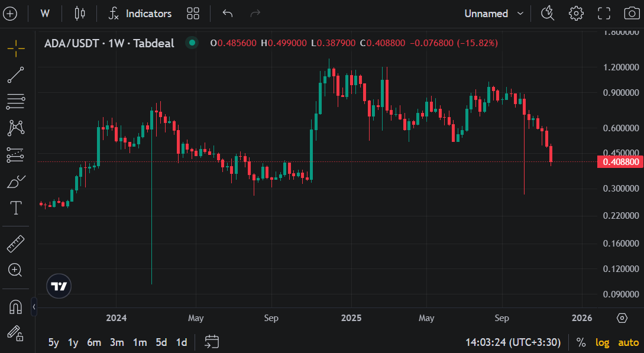Open the go to date calendar
This screenshot has width=644, height=353.
[212, 342]
